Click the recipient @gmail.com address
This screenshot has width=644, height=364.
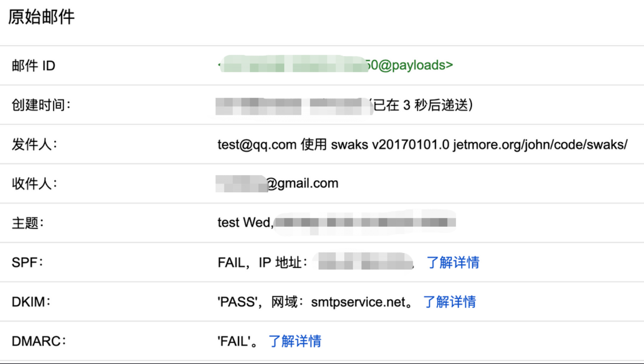coord(278,183)
